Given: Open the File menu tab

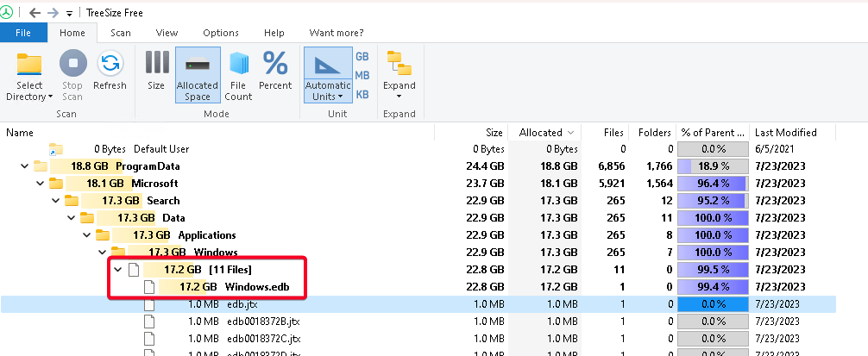Looking at the screenshot, I should click(23, 33).
